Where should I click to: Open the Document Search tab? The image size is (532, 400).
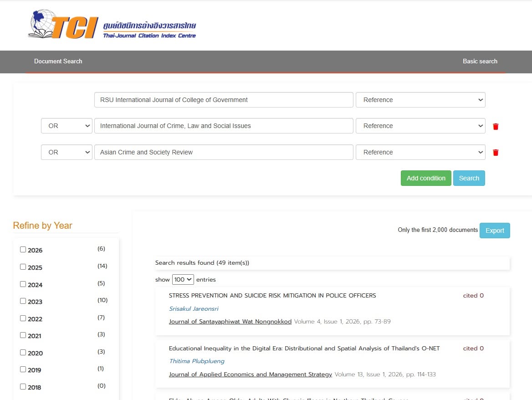click(x=58, y=62)
